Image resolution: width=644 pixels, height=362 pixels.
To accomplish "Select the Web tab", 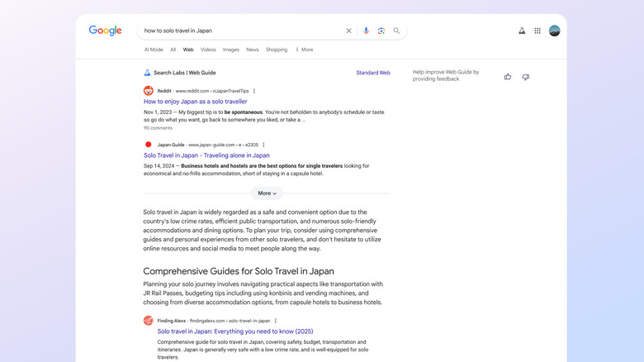I will 188,50.
